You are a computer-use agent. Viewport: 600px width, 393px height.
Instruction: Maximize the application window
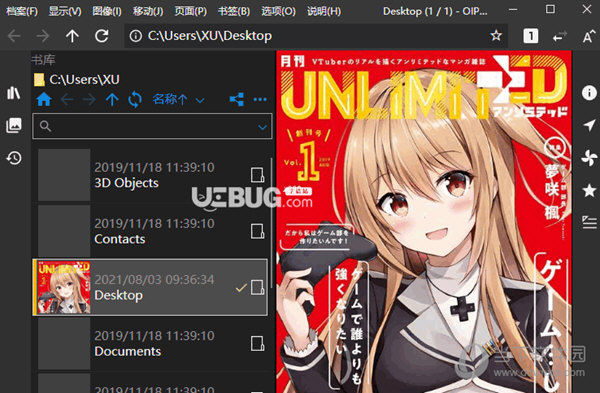(x=550, y=10)
